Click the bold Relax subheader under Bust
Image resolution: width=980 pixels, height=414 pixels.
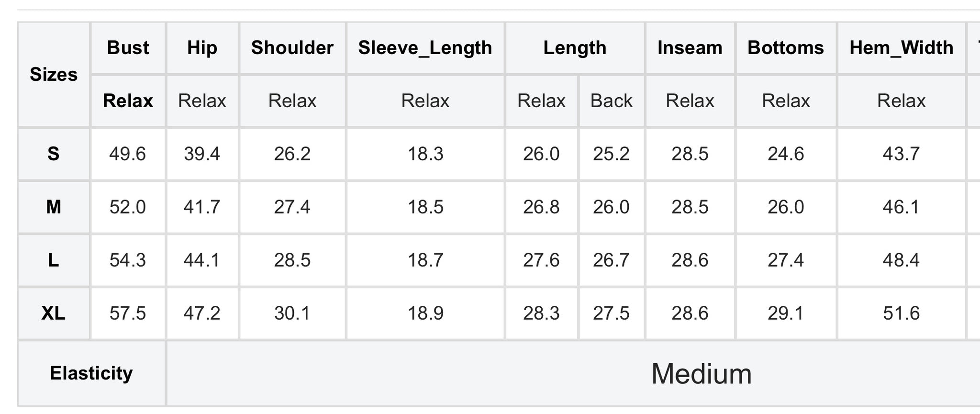tap(128, 101)
